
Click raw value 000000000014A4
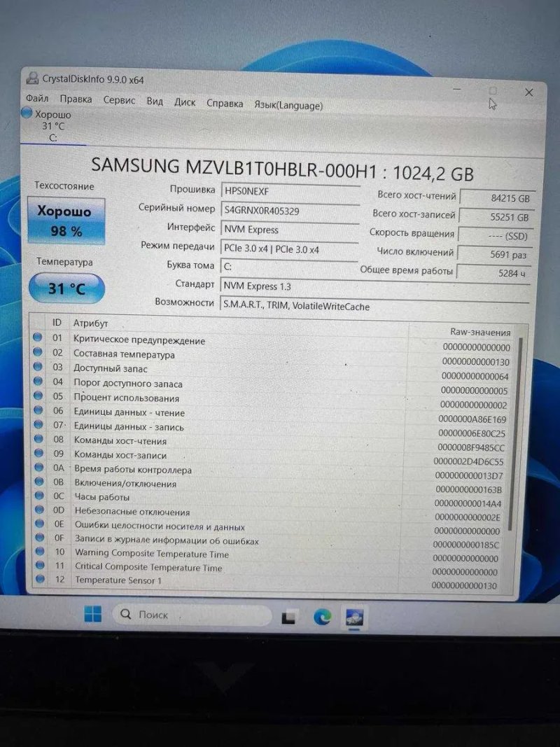coord(468,503)
